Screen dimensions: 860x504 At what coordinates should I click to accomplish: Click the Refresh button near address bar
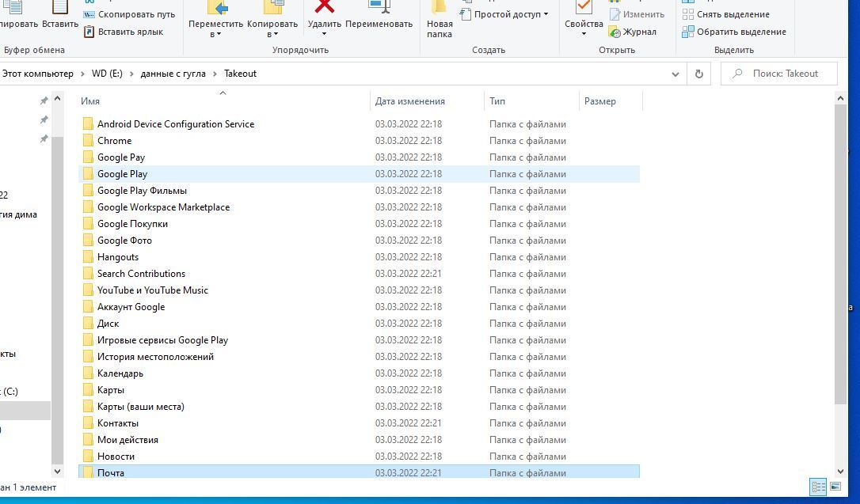tap(698, 74)
